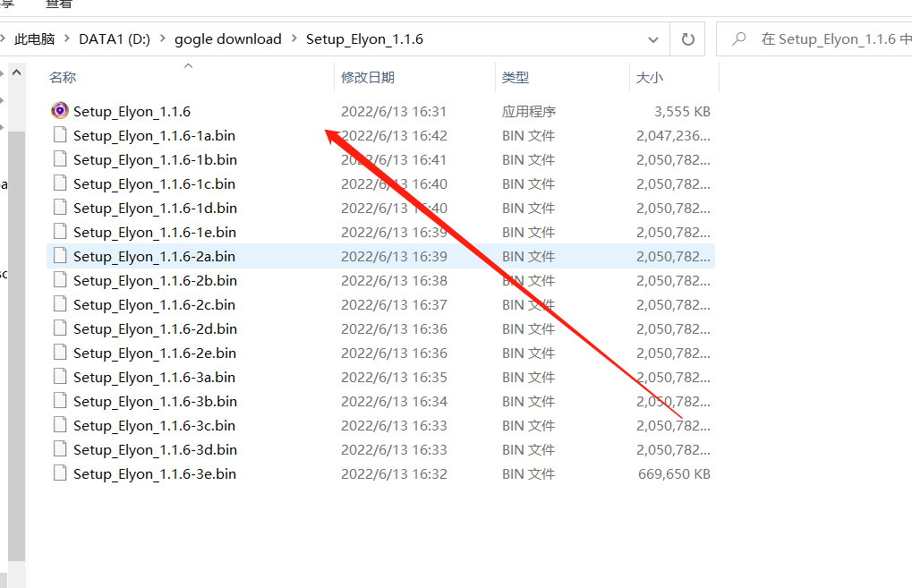Select the Setup_Elyon_1.1.6-2d.bin file icon
The image size is (912, 588).
[x=60, y=328]
